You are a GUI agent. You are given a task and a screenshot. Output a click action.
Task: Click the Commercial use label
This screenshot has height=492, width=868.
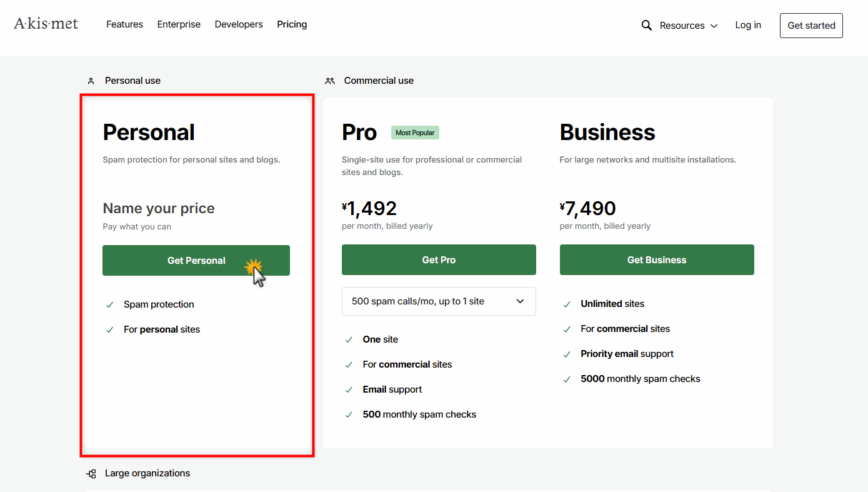click(x=379, y=81)
